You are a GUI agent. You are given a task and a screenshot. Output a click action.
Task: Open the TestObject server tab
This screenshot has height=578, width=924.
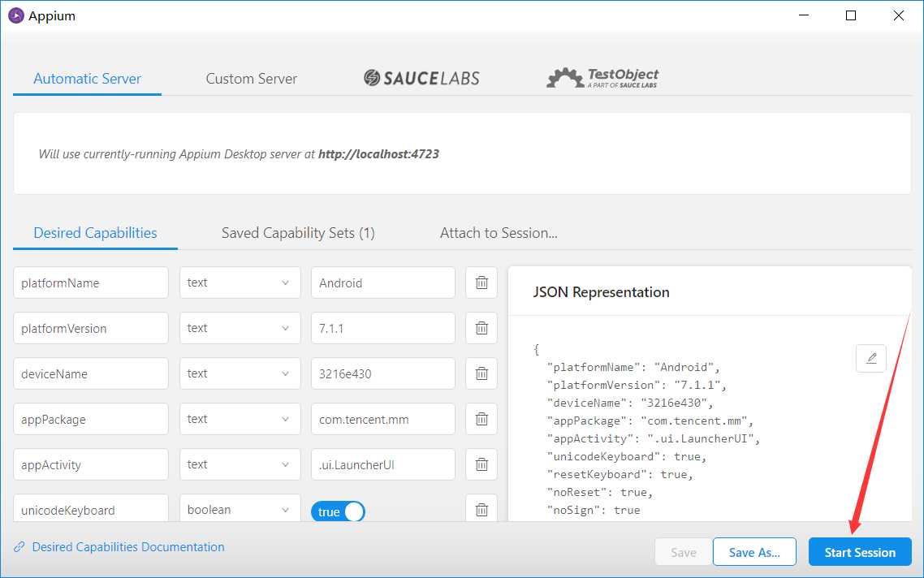tap(602, 78)
